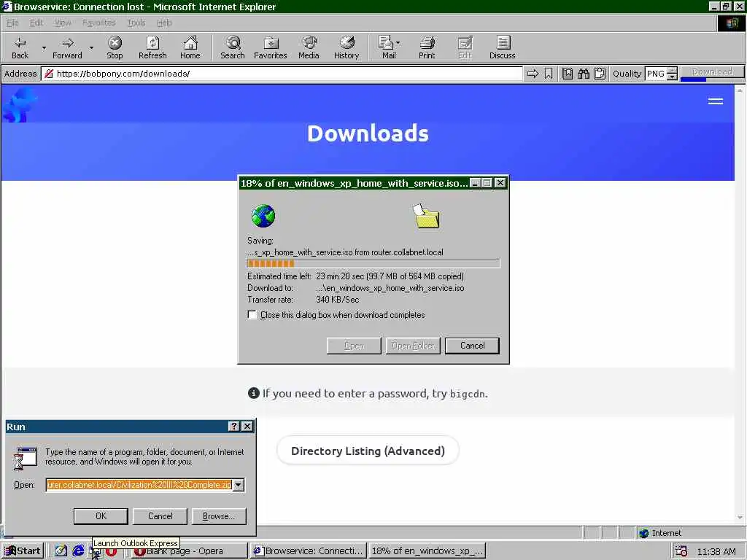Open the Forward button history dropdown arrow

91,48
